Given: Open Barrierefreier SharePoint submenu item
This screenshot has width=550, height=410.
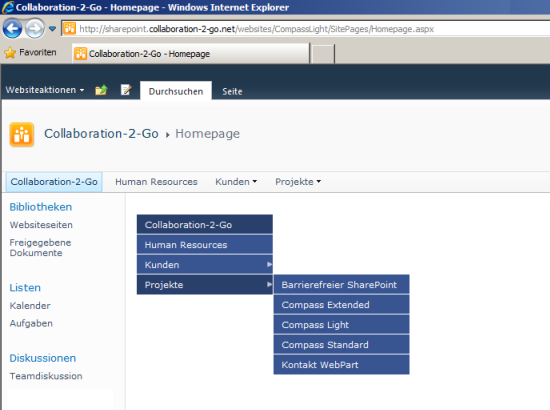Looking at the screenshot, I should 341,284.
